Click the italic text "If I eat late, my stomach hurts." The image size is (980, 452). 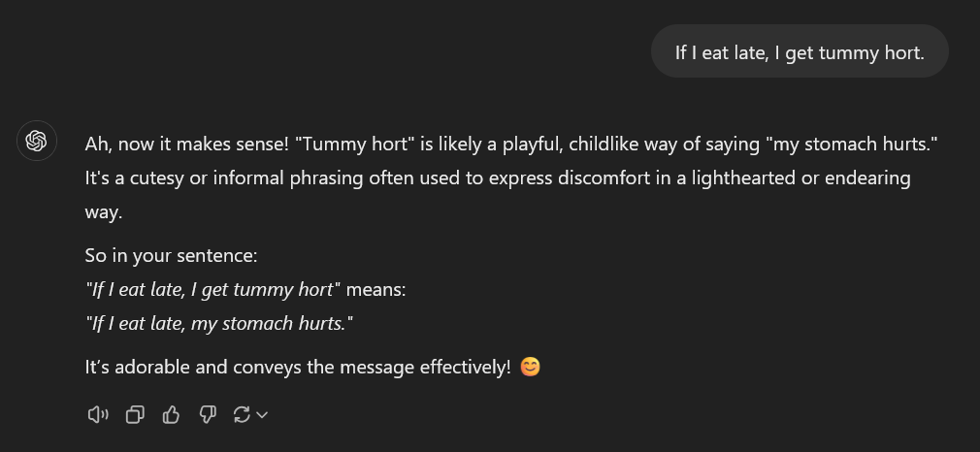point(218,323)
